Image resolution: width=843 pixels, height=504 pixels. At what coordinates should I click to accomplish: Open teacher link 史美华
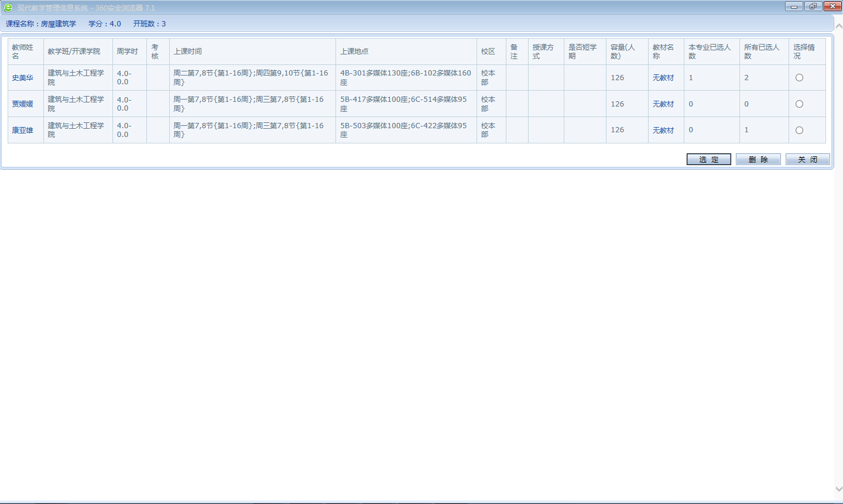point(23,78)
